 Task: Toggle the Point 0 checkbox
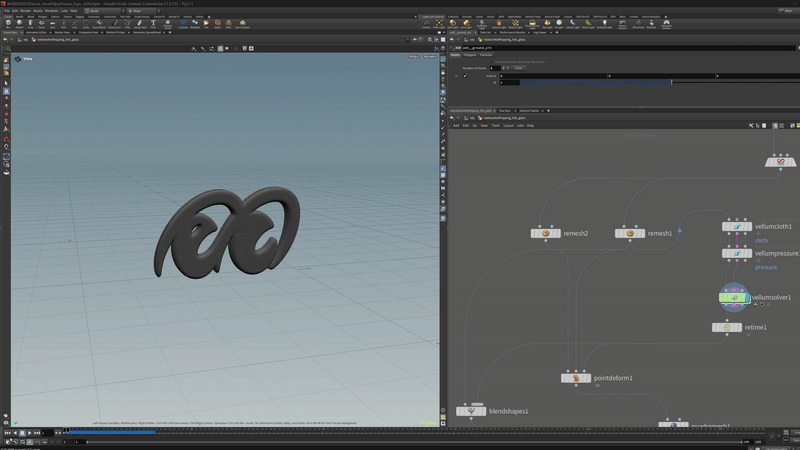pyautogui.click(x=465, y=76)
